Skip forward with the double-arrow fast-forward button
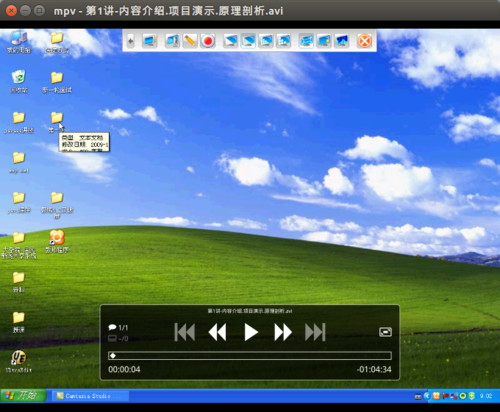 pos(283,332)
